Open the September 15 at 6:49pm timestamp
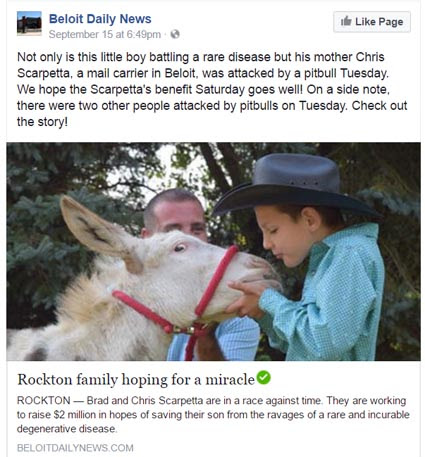 [105, 34]
